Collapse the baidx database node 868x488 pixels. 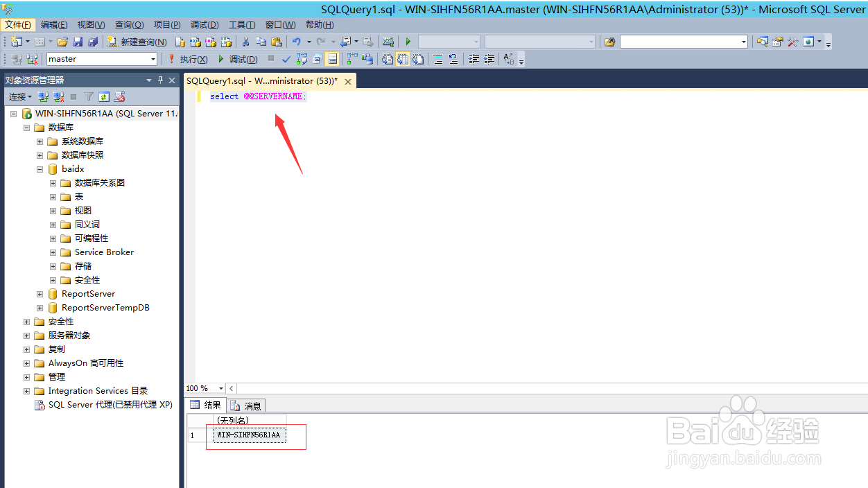click(x=40, y=169)
